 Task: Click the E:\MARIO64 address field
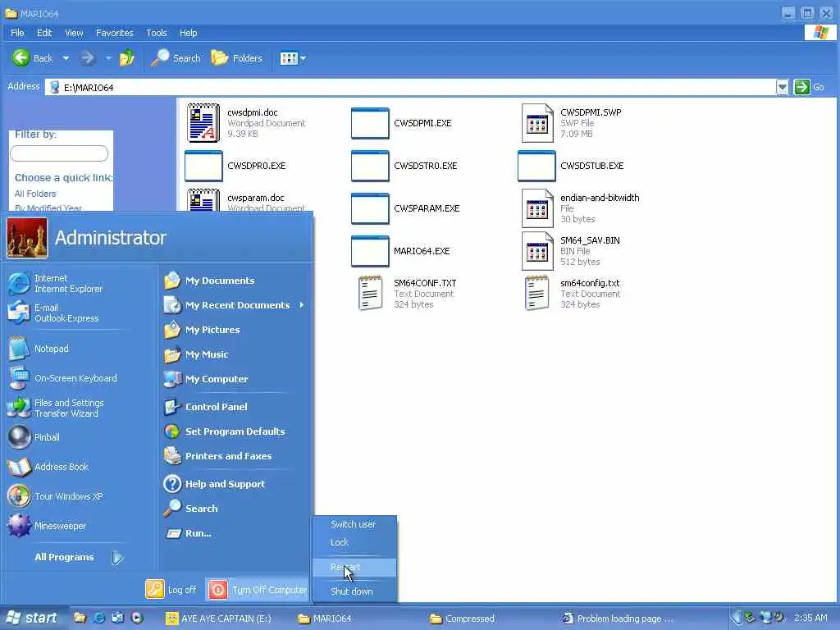pyautogui.click(x=410, y=87)
